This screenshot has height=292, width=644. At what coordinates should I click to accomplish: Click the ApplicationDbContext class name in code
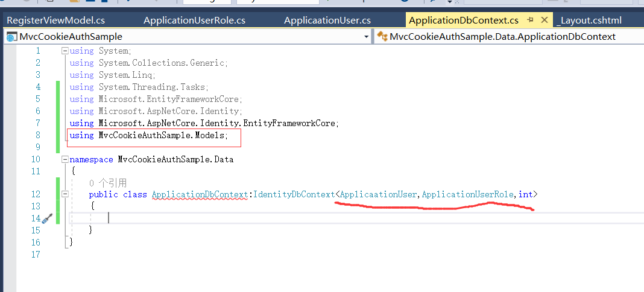[200, 194]
